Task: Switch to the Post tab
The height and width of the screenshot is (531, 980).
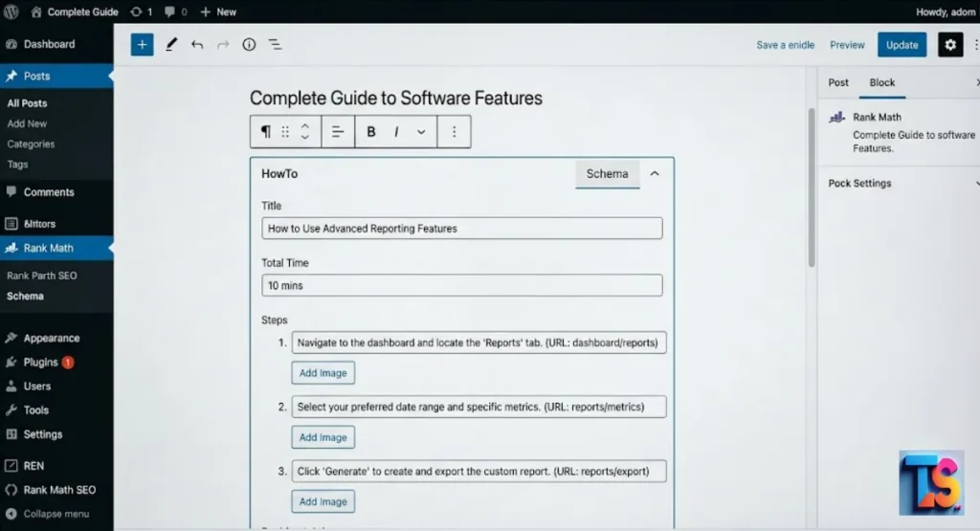Action: [838, 82]
